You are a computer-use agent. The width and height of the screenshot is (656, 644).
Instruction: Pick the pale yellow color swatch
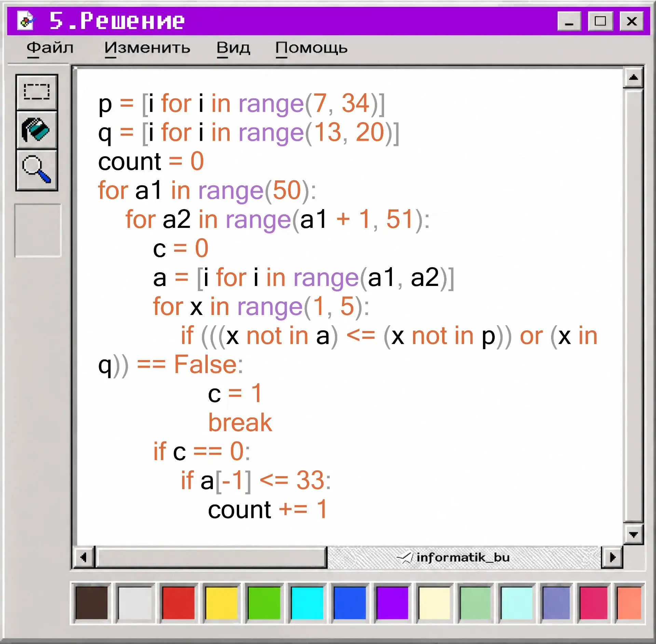click(434, 603)
